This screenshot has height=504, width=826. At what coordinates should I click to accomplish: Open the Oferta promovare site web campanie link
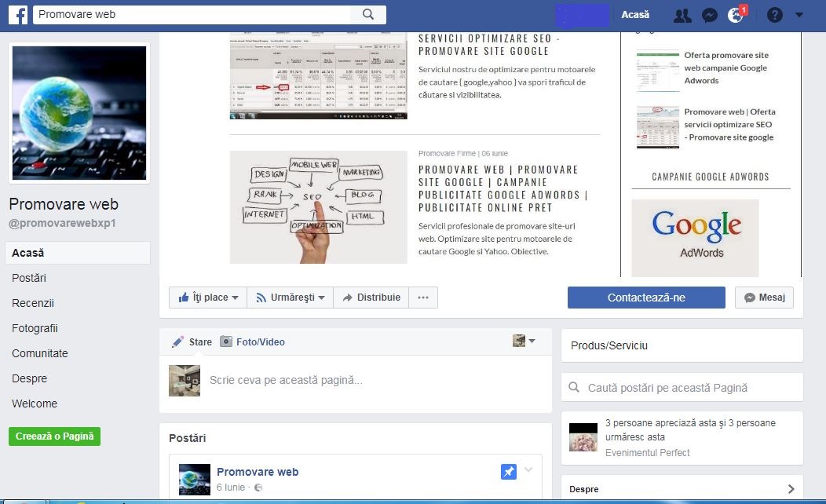point(726,68)
